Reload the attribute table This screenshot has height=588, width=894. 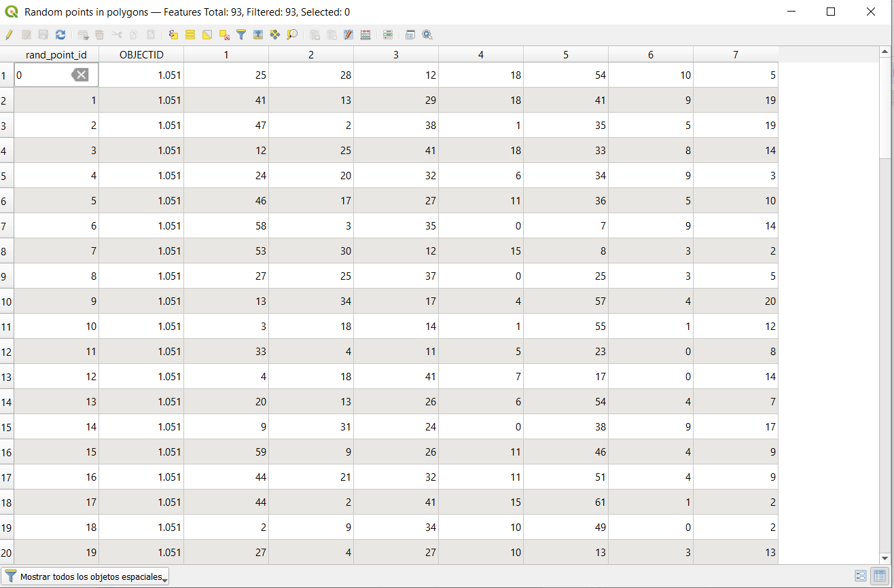pyautogui.click(x=60, y=35)
